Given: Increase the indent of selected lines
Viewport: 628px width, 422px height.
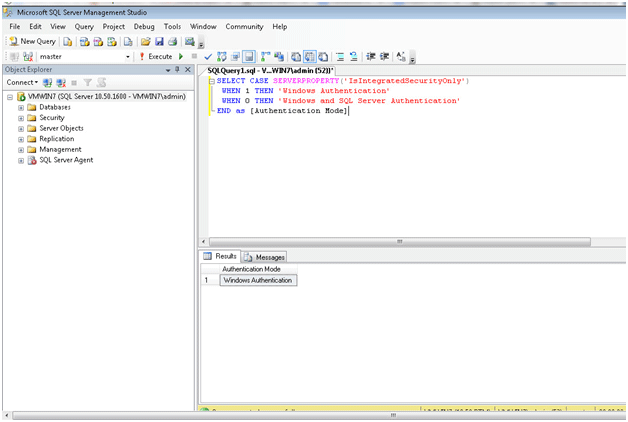Looking at the screenshot, I should tap(384, 56).
